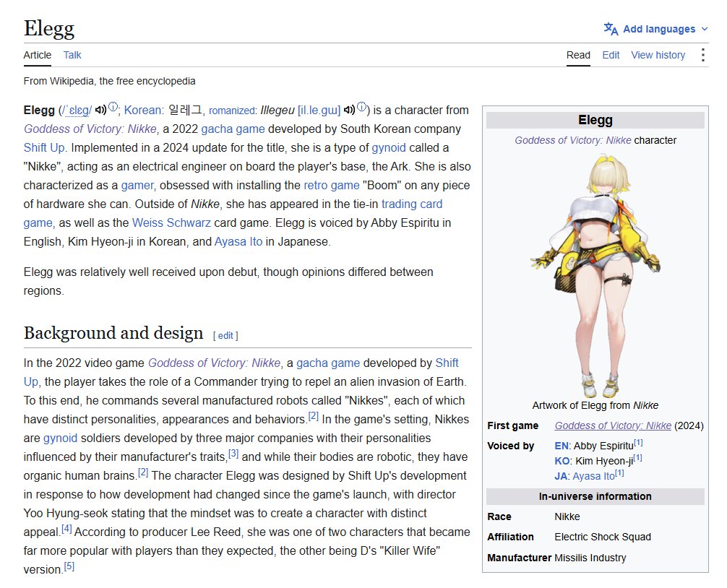
Task: Follow the gamer link
Action: [x=137, y=186]
